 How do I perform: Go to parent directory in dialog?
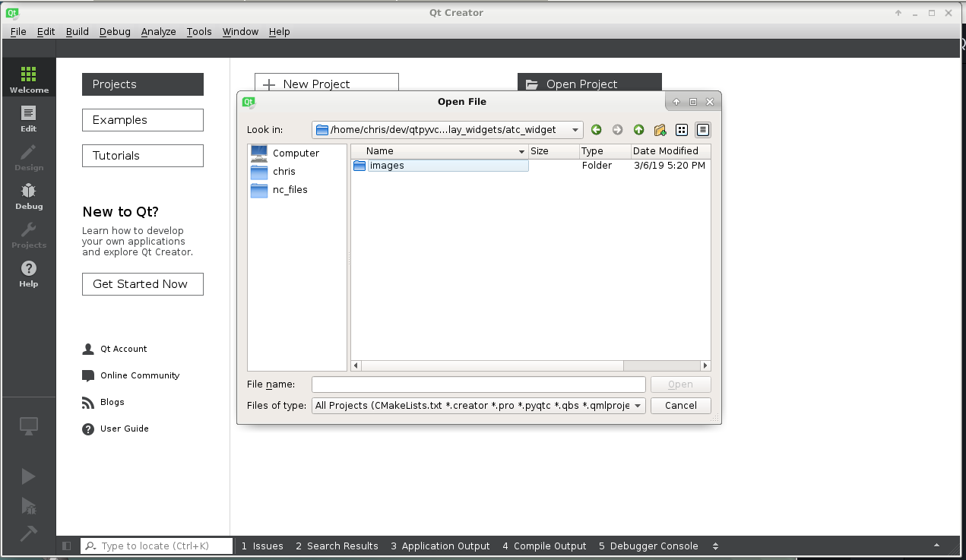click(638, 130)
